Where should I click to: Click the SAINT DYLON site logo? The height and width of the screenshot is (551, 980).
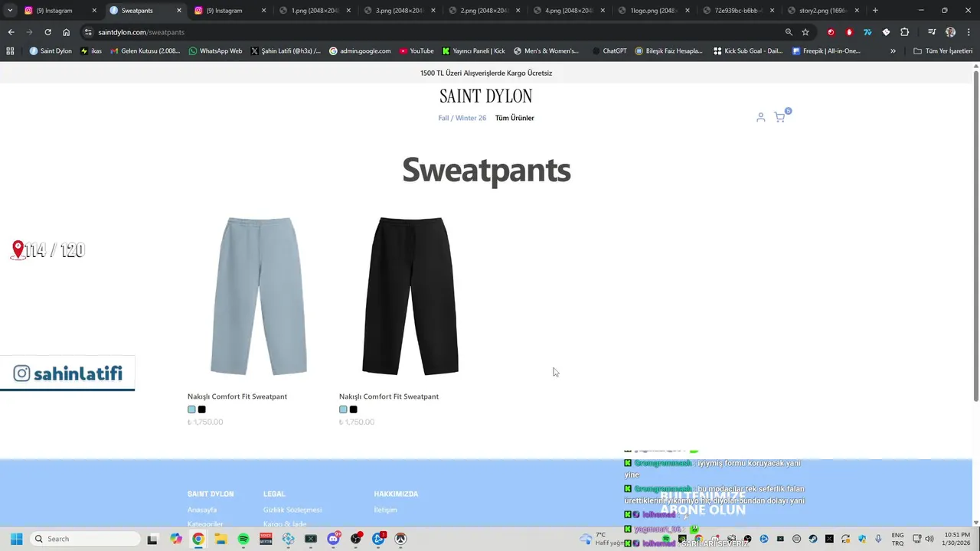click(485, 96)
